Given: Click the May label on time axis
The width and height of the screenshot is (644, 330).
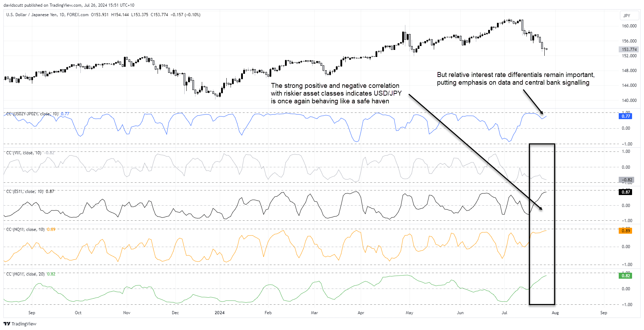Looking at the screenshot, I should click(x=409, y=313).
